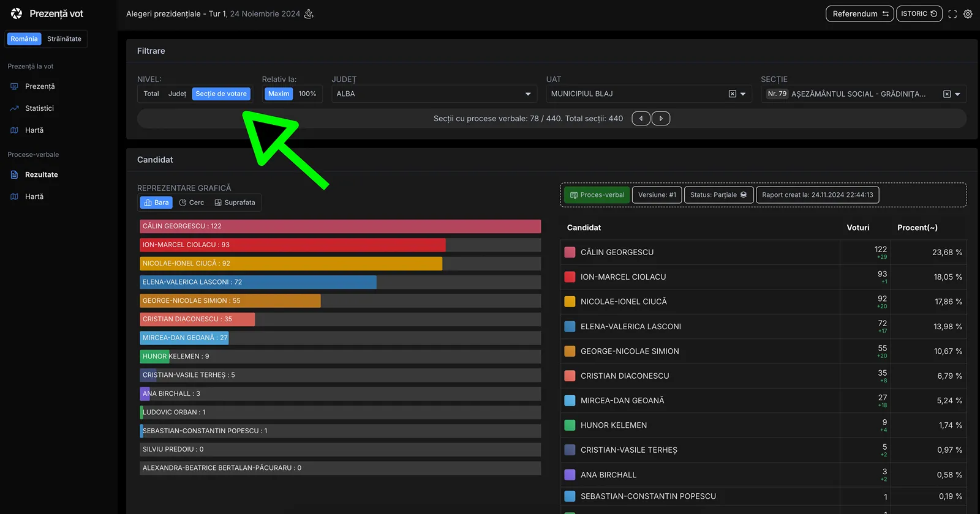Image resolution: width=980 pixels, height=514 pixels.
Task: Click the history clock icon in ISTORIC
Action: coord(934,14)
